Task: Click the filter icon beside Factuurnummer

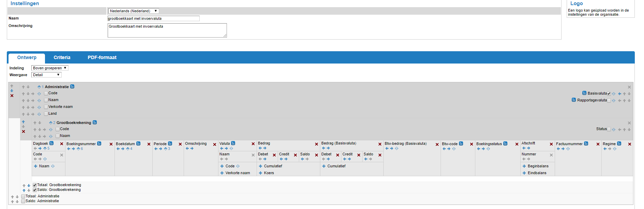Action: point(586,144)
